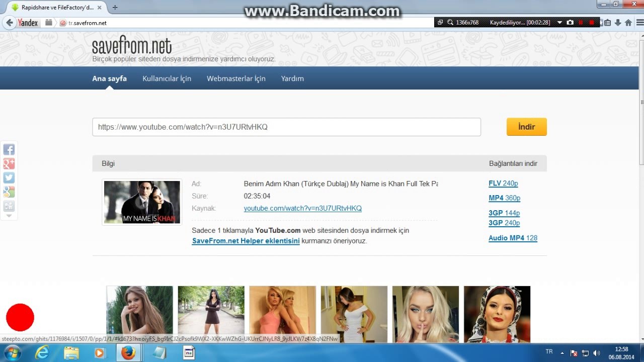Click Bandicam magnifier target-size icon
This screenshot has width=644, height=362.
click(450, 23)
